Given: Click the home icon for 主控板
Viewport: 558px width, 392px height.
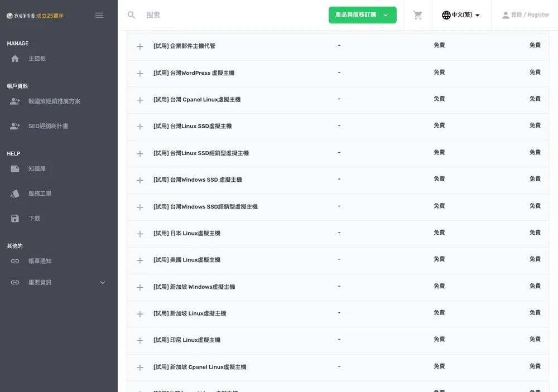Looking at the screenshot, I should click(x=15, y=59).
